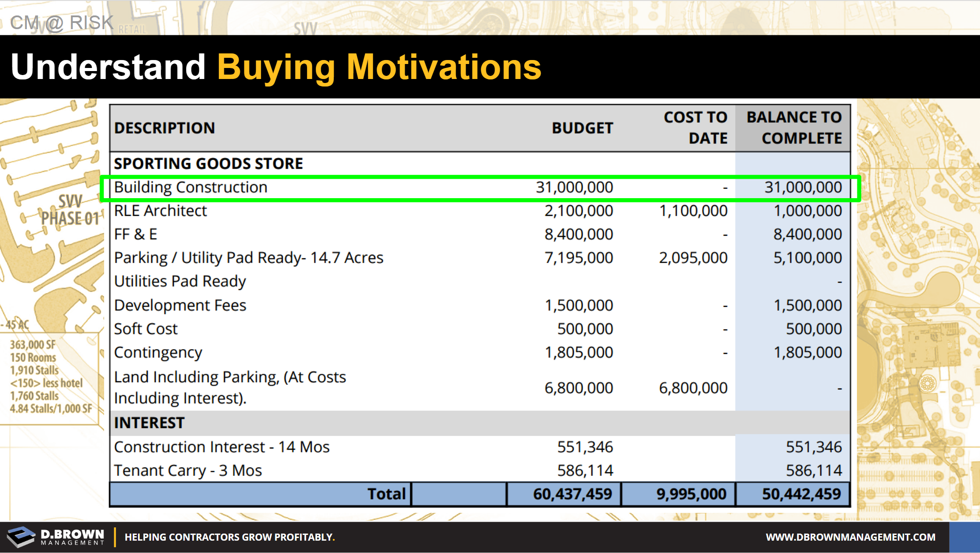Click the Tenant Carry - 3 Mos row
The image size is (980, 553).
click(188, 470)
